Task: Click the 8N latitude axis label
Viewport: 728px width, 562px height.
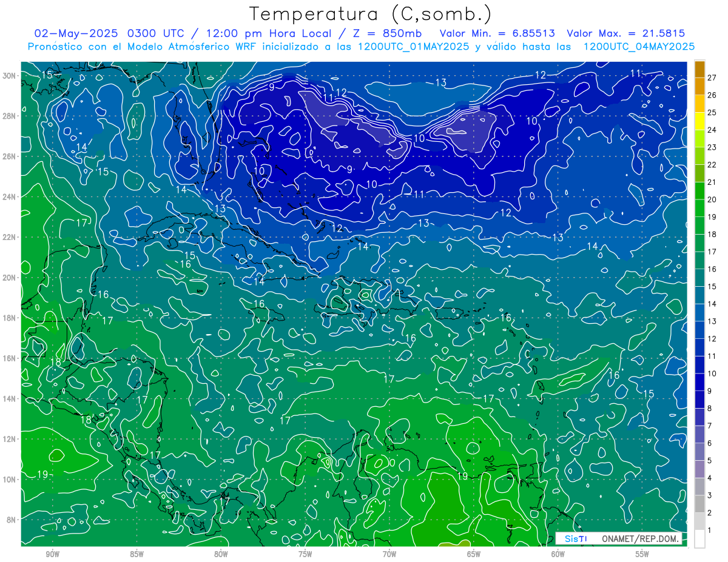Action: coord(12,520)
